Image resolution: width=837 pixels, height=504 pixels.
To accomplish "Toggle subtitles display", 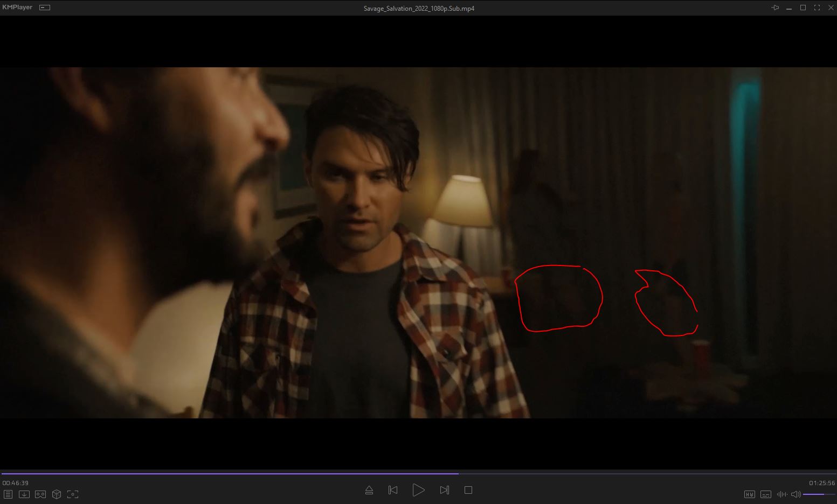I will coord(765,494).
